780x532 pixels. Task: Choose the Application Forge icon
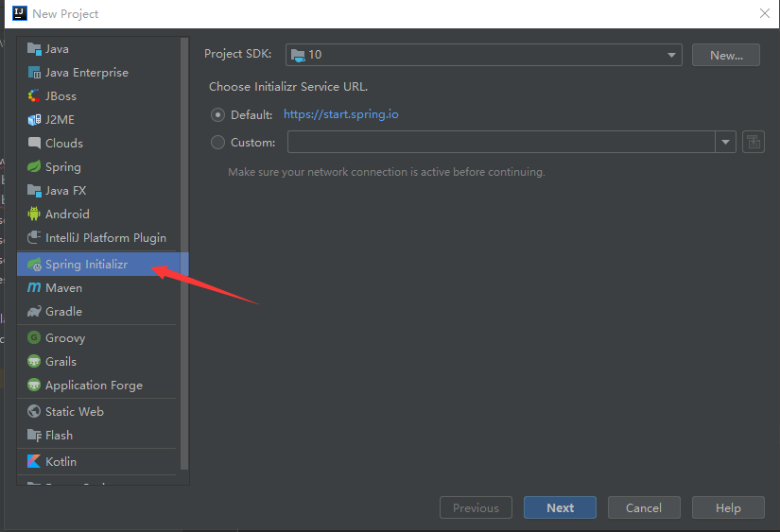(x=34, y=385)
